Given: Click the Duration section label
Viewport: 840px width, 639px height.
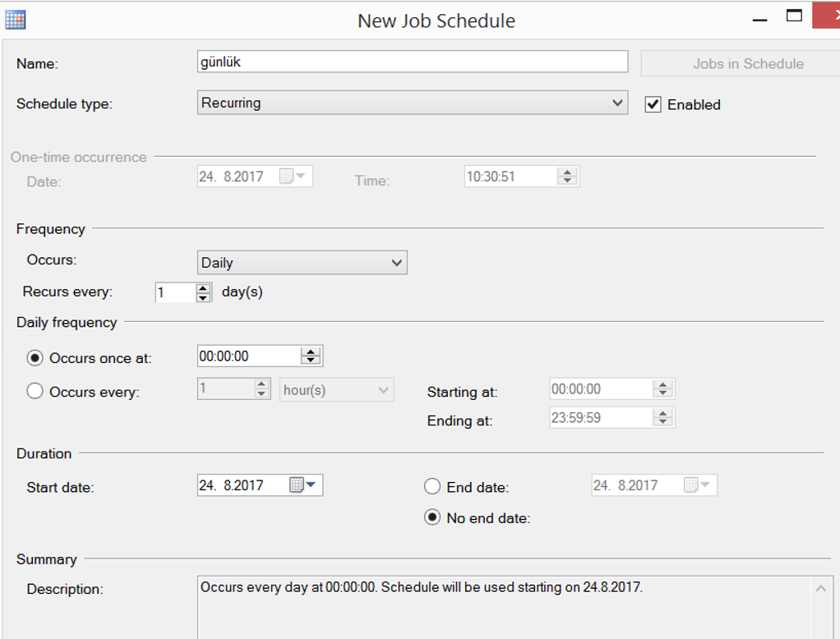Looking at the screenshot, I should [x=44, y=453].
